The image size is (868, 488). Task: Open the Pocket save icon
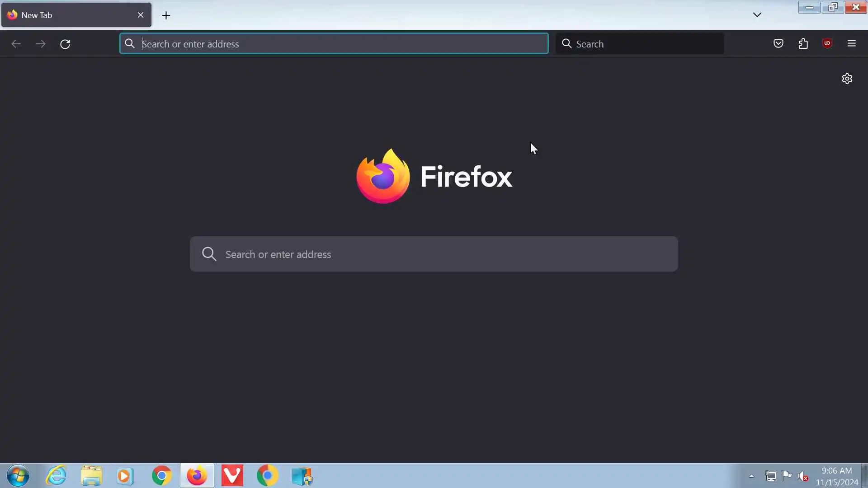point(778,44)
